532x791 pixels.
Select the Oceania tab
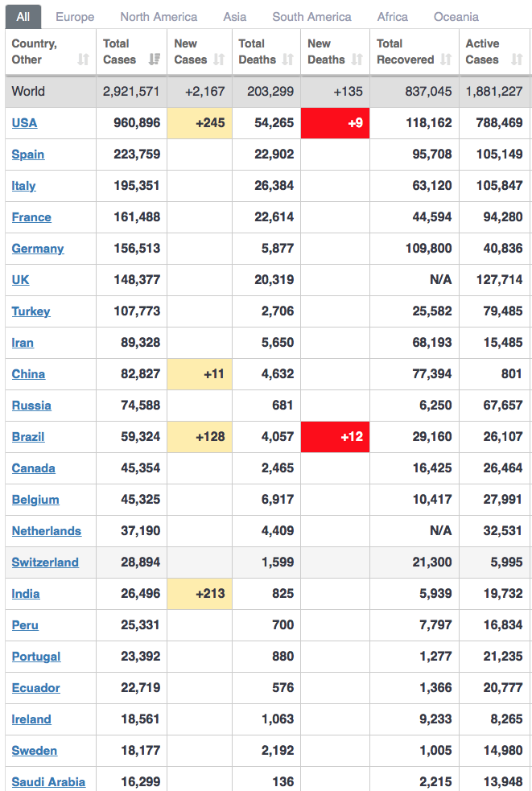click(456, 17)
